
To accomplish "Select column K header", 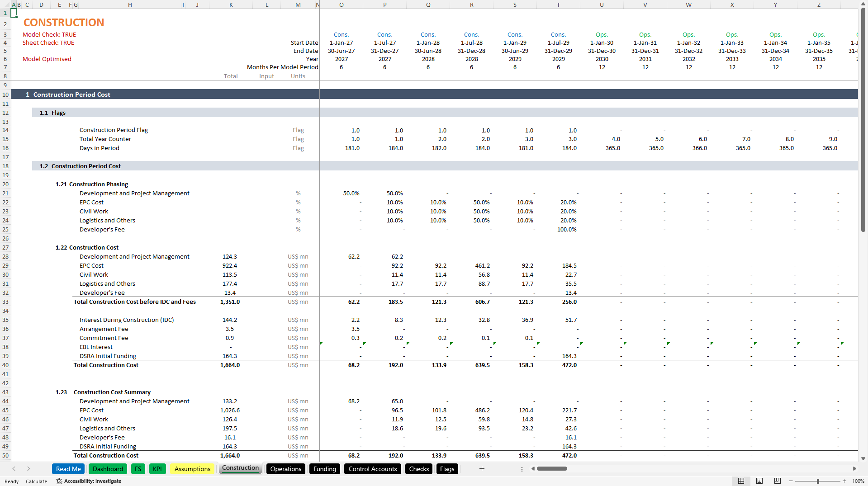I will [231, 5].
